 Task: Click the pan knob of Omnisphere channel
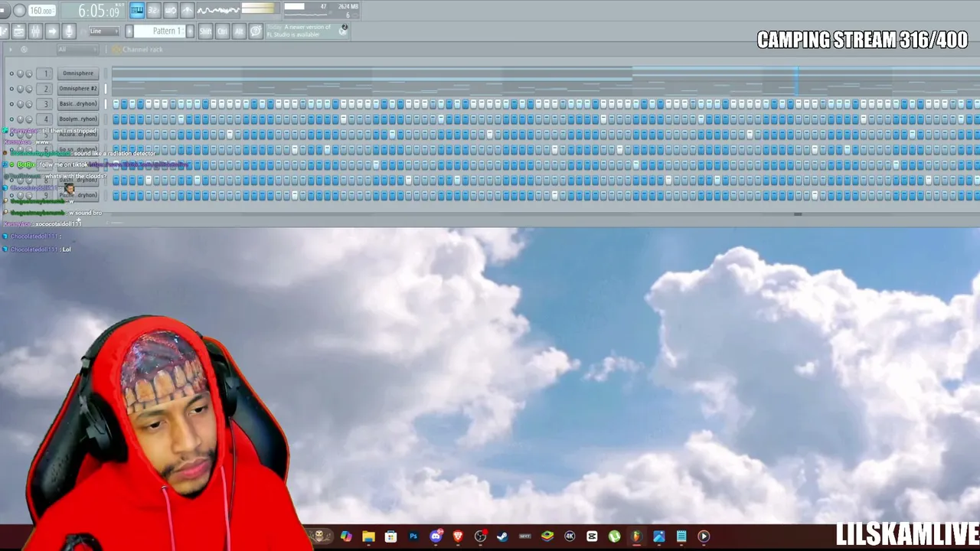click(21, 73)
